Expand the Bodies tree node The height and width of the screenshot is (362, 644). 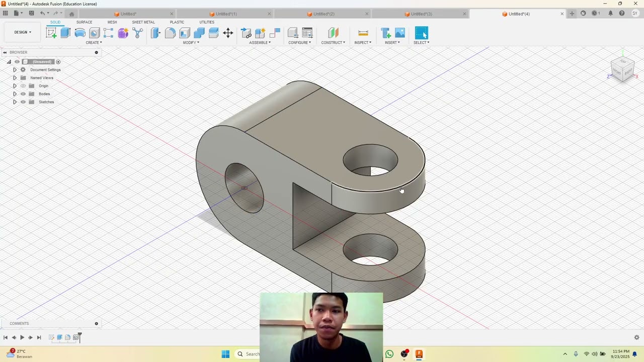15,94
